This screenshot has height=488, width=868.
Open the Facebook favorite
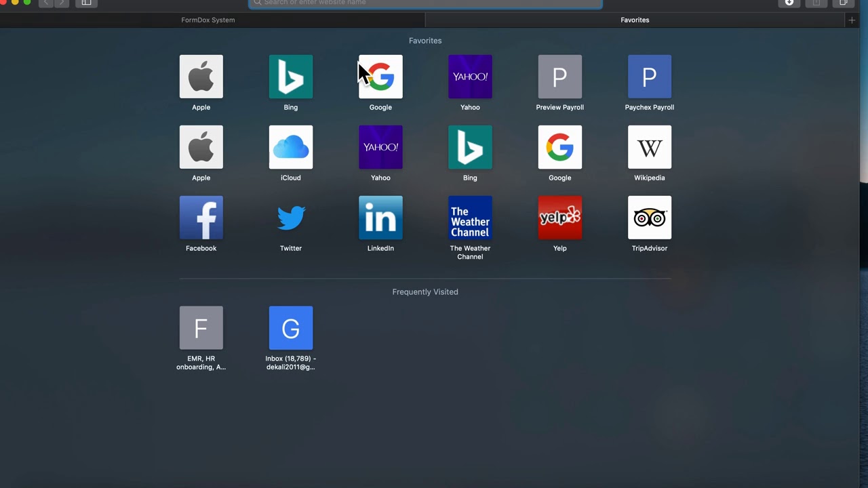[201, 218]
